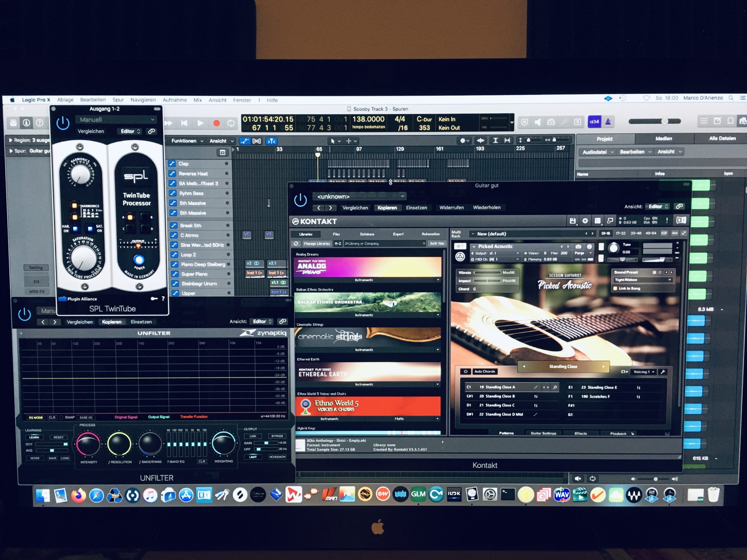The image size is (747, 560).
Task: Open Plugin Alliance help question mark
Action: (x=163, y=299)
